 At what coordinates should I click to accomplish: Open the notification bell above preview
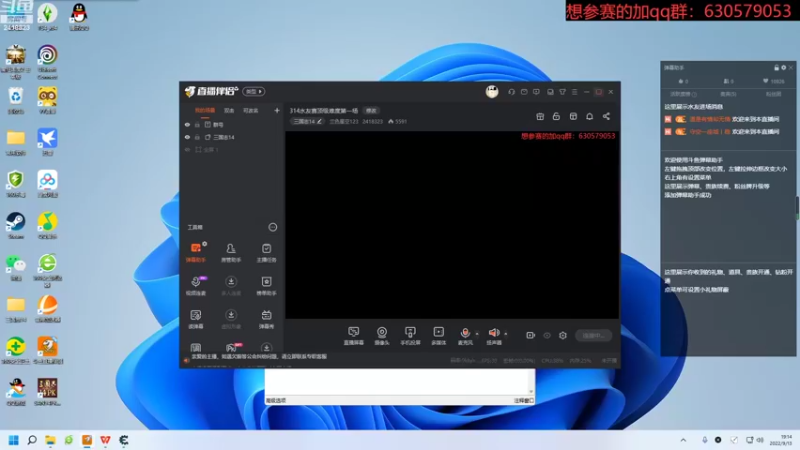click(589, 116)
